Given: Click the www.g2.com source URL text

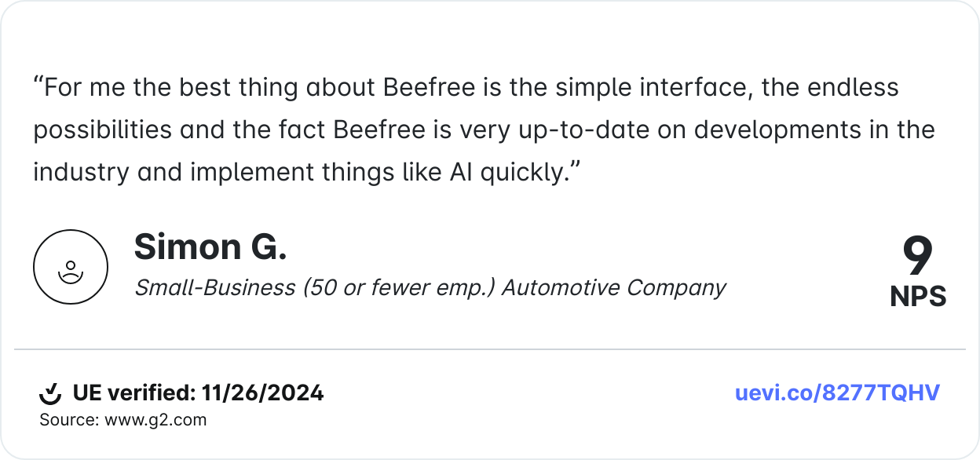Looking at the screenshot, I should [x=154, y=420].
